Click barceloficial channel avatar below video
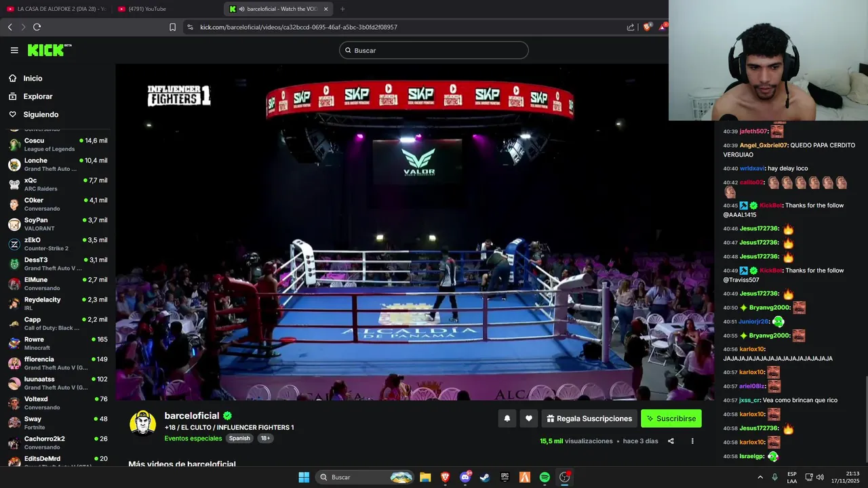868x488 pixels. [142, 422]
